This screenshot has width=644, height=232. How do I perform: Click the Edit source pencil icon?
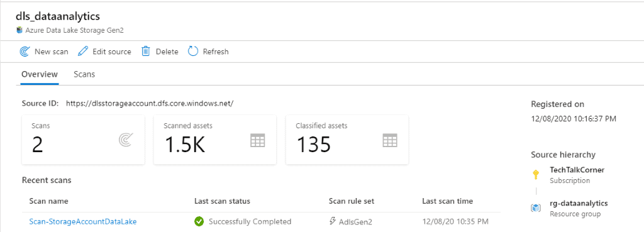[x=83, y=52]
